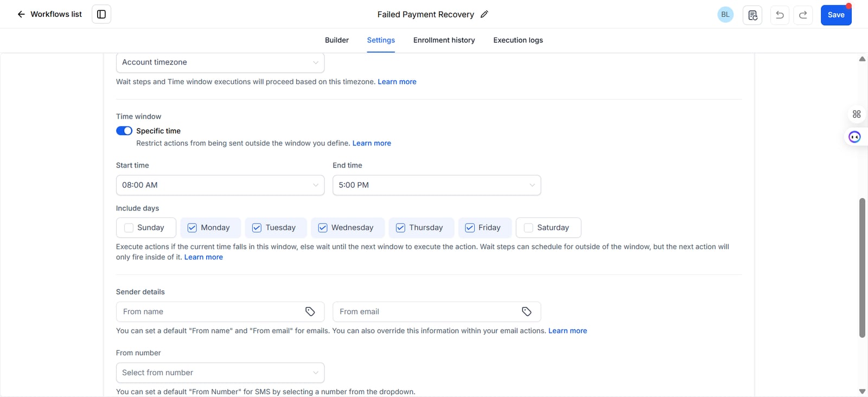The width and height of the screenshot is (868, 397).
Task: Redo the last change
Action: point(803,15)
